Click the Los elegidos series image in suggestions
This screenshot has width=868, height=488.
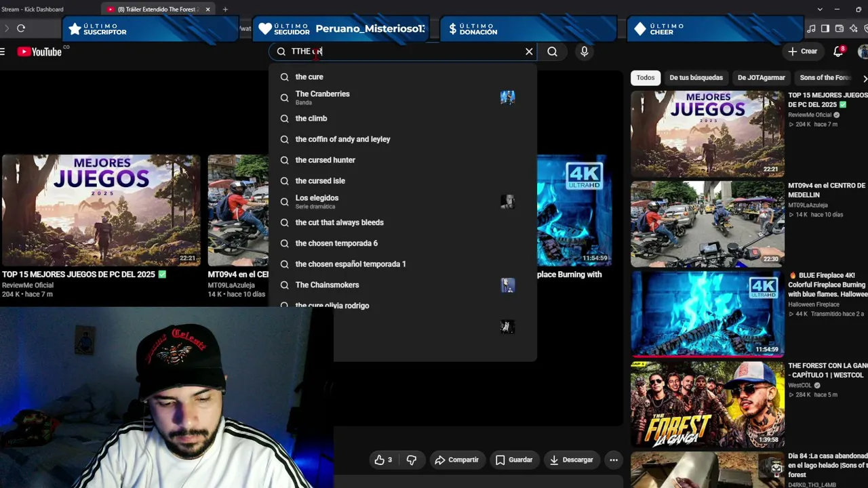point(507,202)
